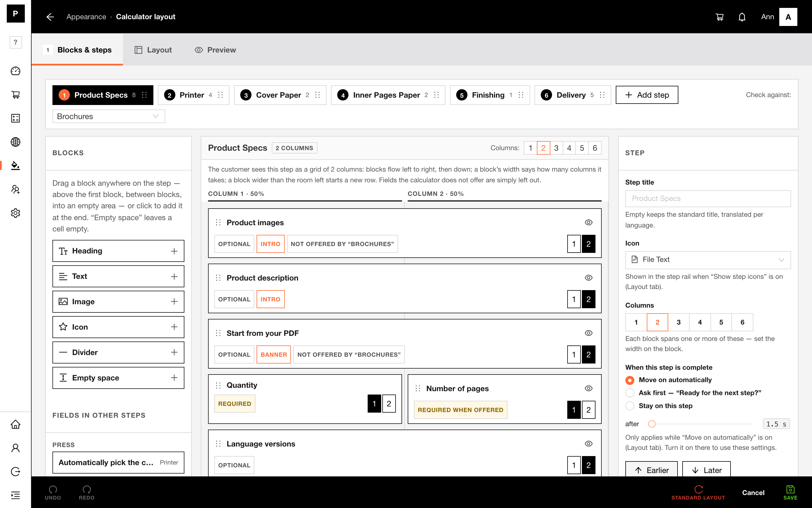Click the Cancel button

click(753, 492)
